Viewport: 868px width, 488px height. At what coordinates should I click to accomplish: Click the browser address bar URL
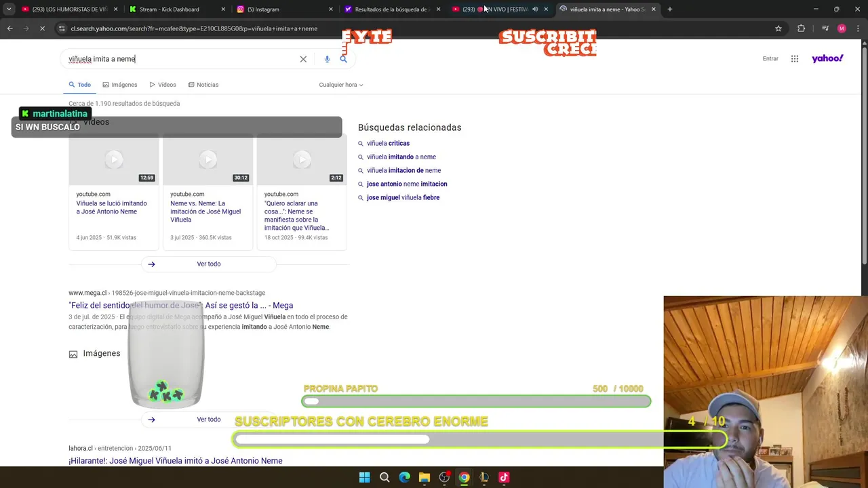[194, 28]
